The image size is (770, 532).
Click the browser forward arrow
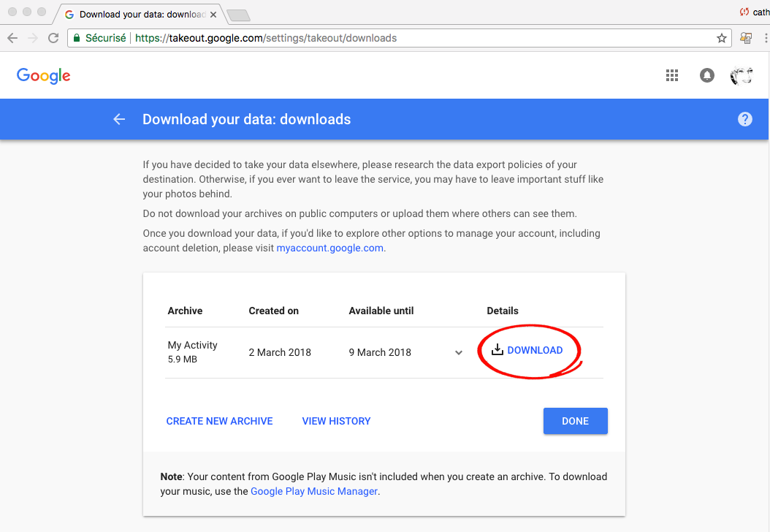(x=33, y=38)
